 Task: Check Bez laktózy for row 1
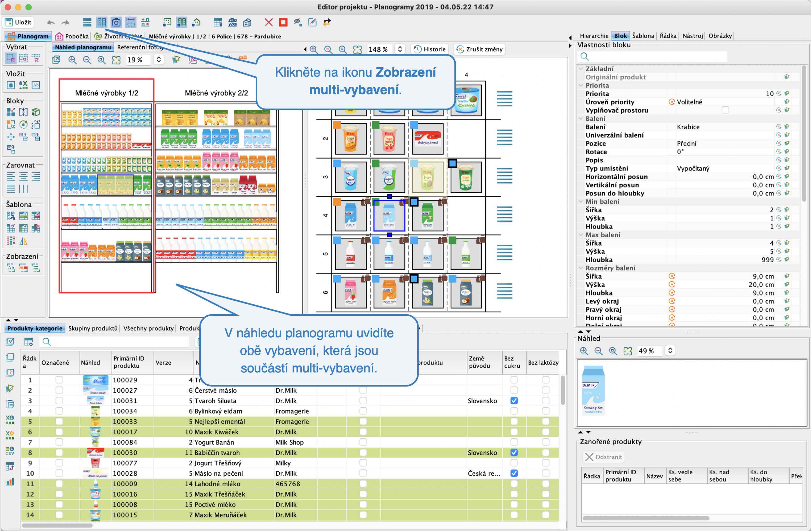tap(545, 380)
